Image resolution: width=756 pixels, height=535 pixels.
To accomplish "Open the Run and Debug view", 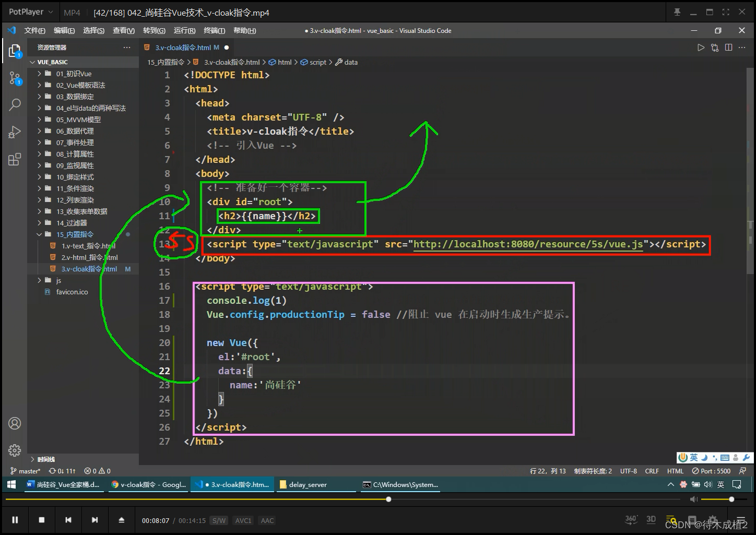I will coord(15,132).
